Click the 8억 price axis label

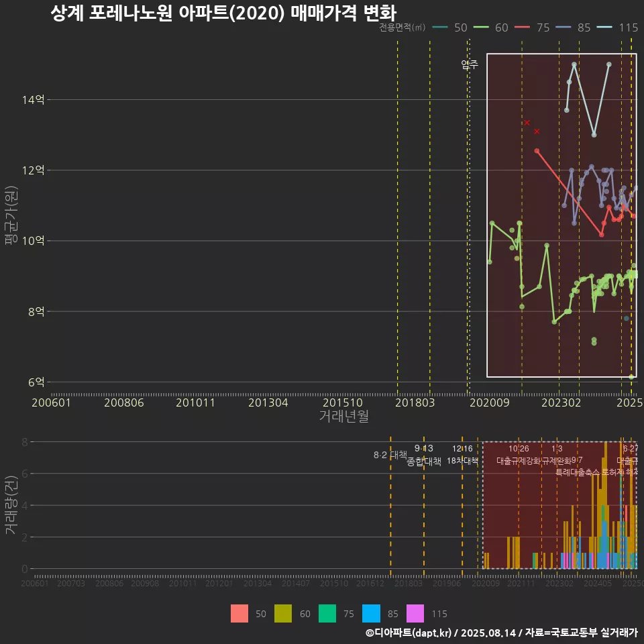36,311
